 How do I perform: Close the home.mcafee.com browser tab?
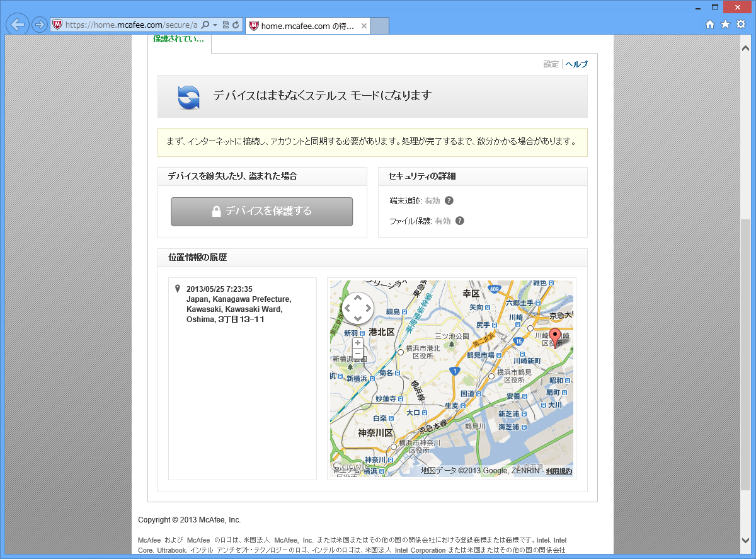pyautogui.click(x=365, y=26)
